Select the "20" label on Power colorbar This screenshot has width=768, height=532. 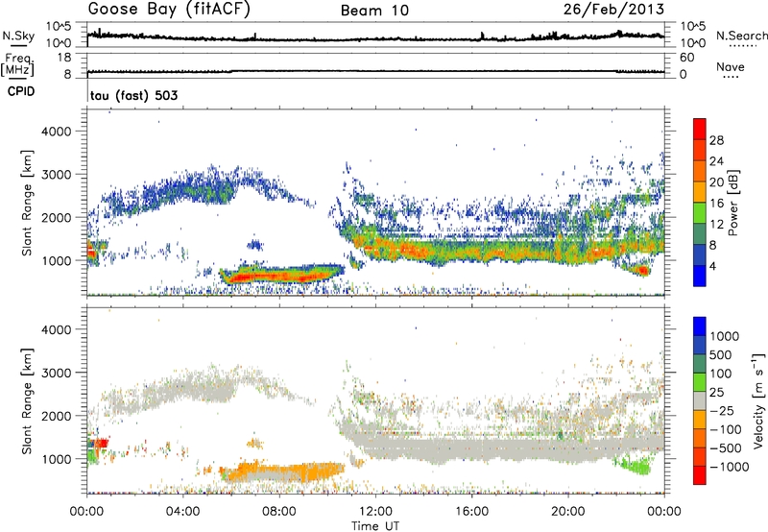[x=716, y=182]
